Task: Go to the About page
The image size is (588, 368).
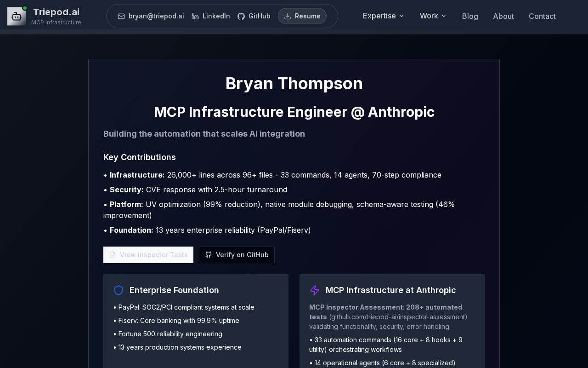Action: 503,16
